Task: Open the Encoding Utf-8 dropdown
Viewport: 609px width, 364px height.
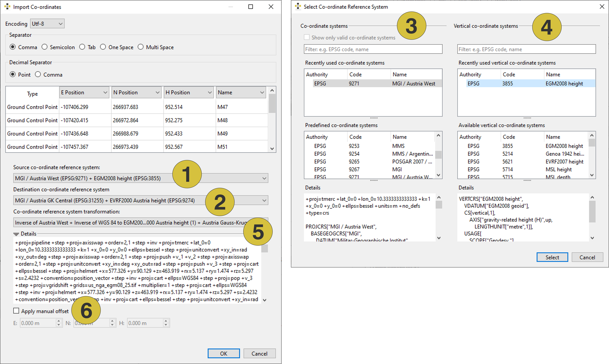Action: (x=47, y=24)
